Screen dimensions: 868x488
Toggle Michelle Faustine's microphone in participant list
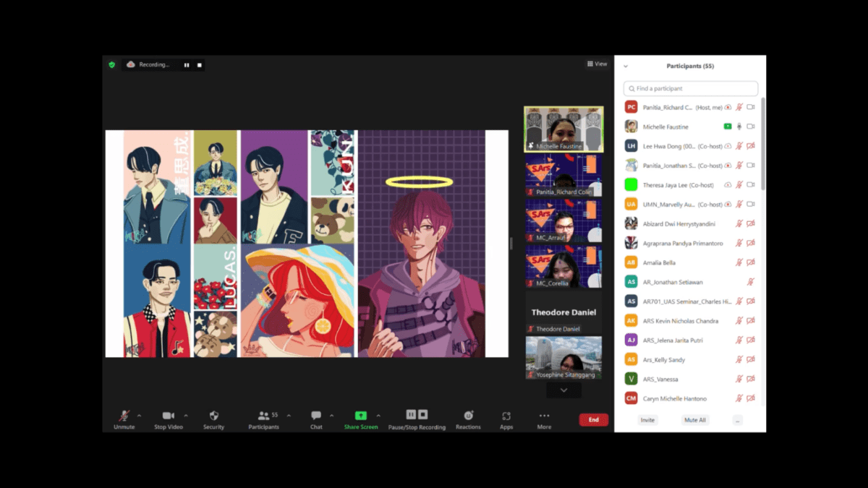click(739, 127)
